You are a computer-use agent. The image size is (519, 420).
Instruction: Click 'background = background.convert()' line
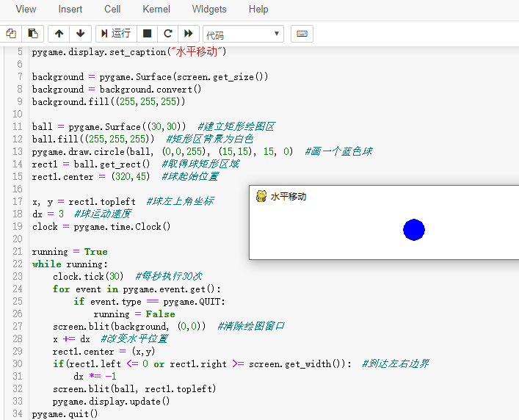click(x=117, y=90)
